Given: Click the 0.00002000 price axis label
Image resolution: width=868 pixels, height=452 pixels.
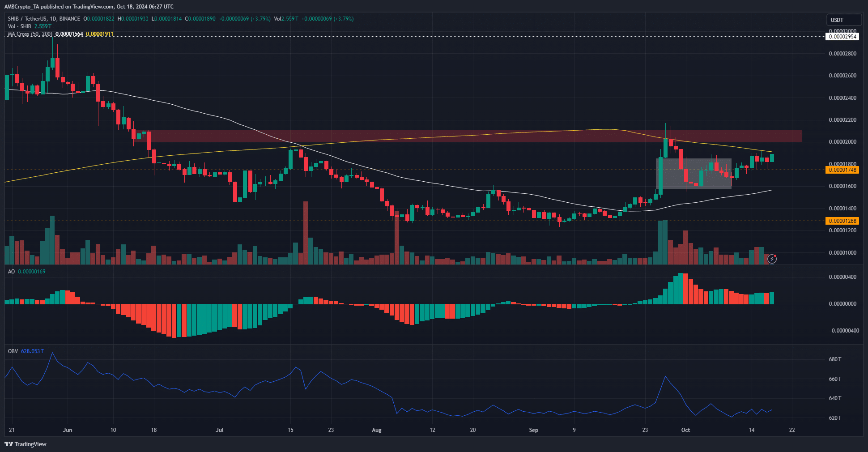Looking at the screenshot, I should pyautogui.click(x=842, y=142).
